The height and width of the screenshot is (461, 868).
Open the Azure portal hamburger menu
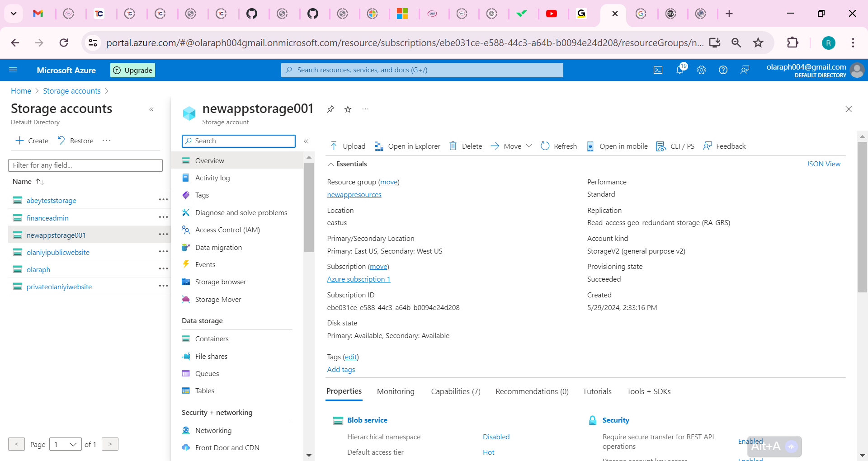[13, 70]
